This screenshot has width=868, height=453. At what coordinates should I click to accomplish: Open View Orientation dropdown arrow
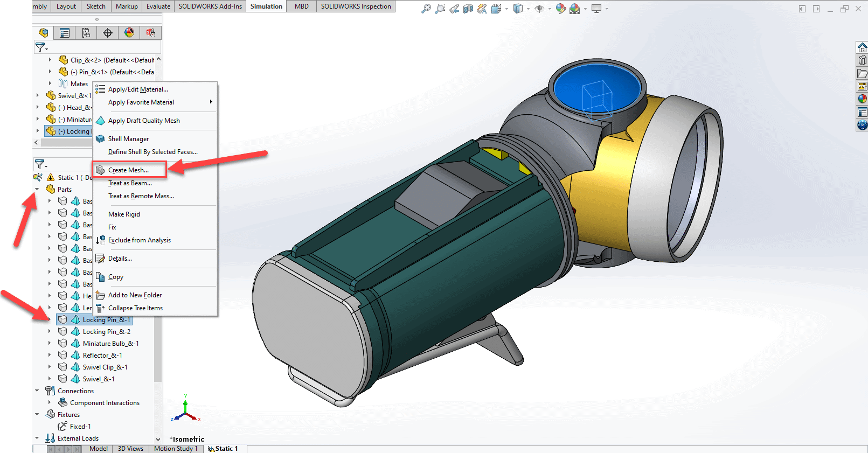(x=506, y=9)
